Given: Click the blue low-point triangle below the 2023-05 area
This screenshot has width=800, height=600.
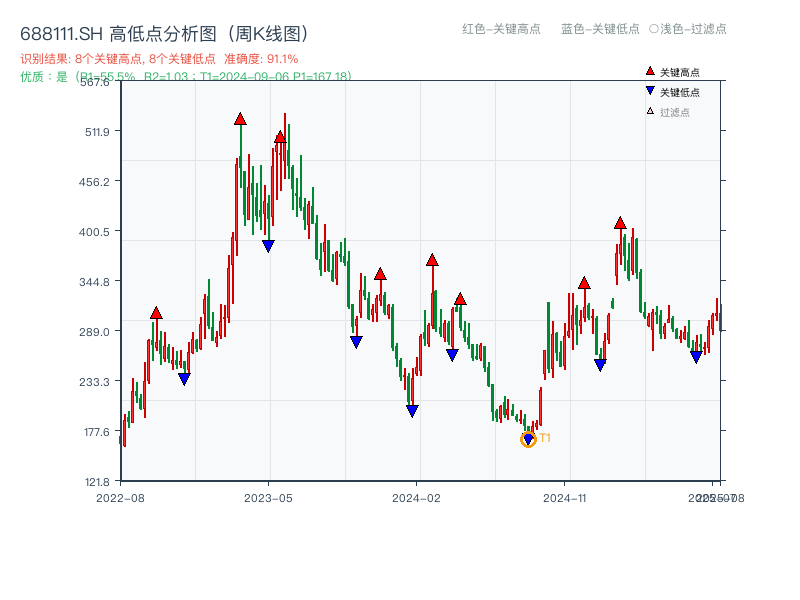Looking at the screenshot, I should coord(267,244).
